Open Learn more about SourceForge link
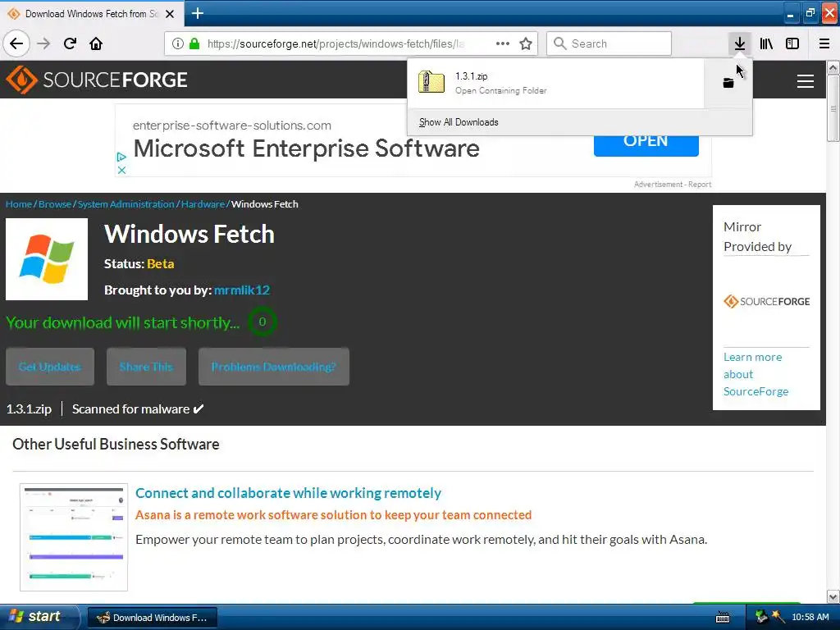840x630 pixels. click(756, 374)
